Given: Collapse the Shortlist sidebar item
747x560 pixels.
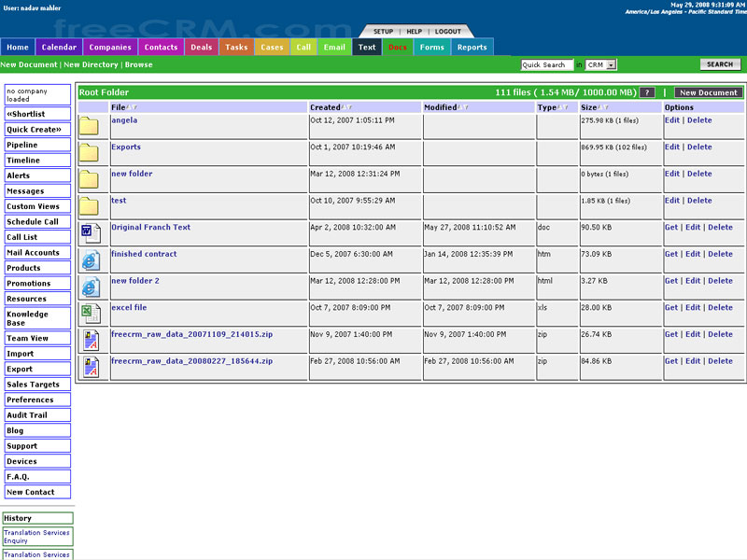Looking at the screenshot, I should [37, 114].
